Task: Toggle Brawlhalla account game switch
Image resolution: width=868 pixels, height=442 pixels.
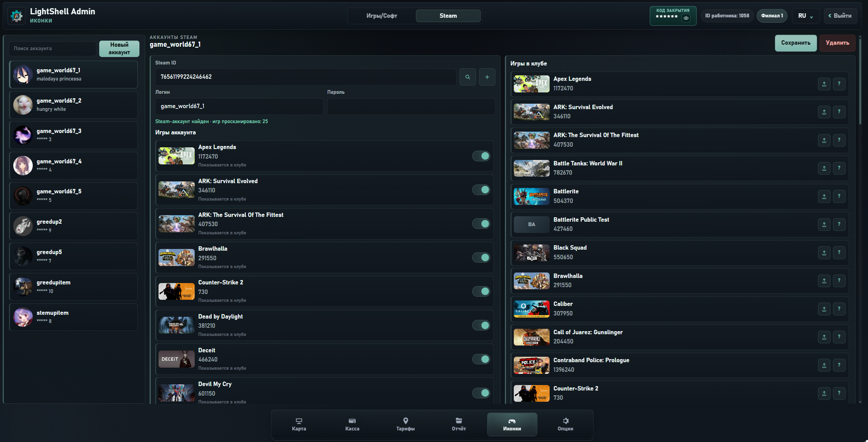Action: click(x=481, y=257)
